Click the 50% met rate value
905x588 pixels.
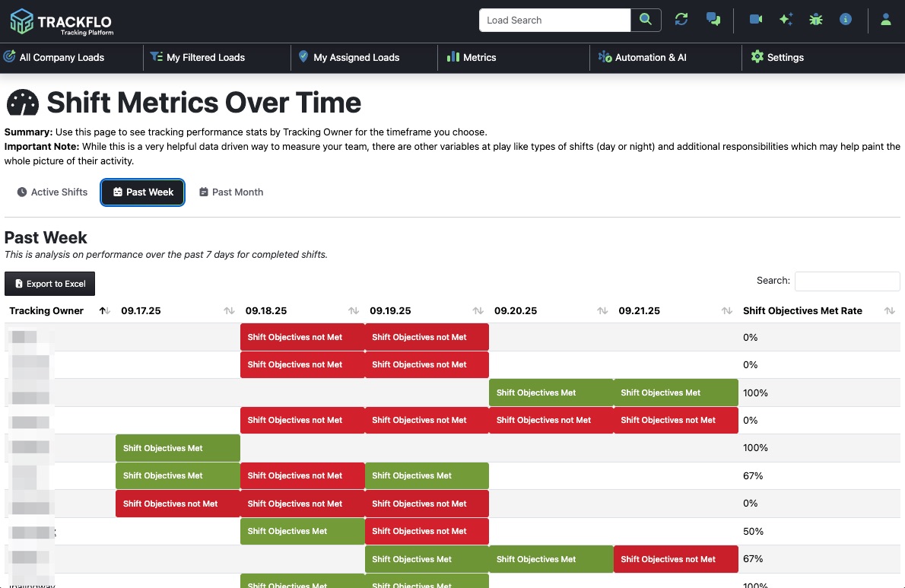[x=753, y=532]
